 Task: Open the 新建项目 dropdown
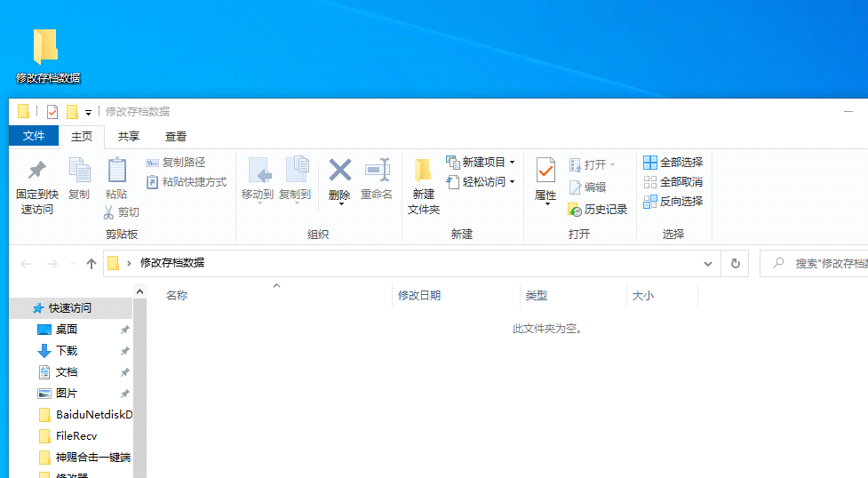[x=481, y=163]
